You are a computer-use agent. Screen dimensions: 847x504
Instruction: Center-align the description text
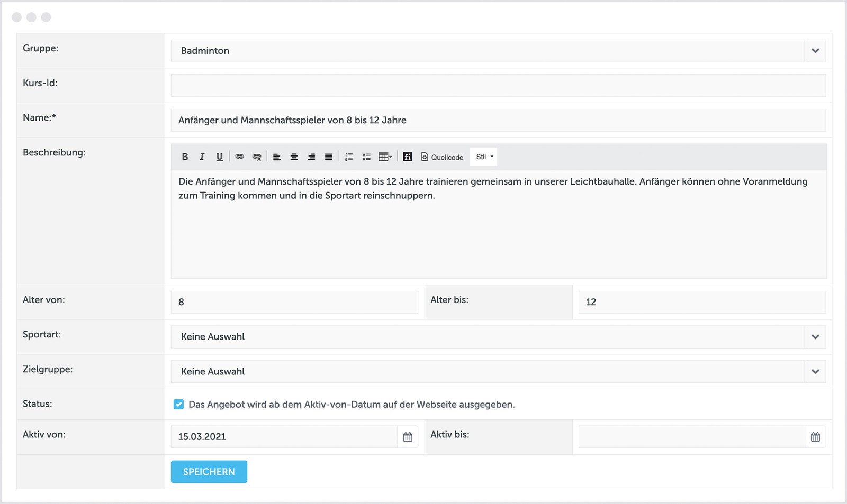point(294,157)
